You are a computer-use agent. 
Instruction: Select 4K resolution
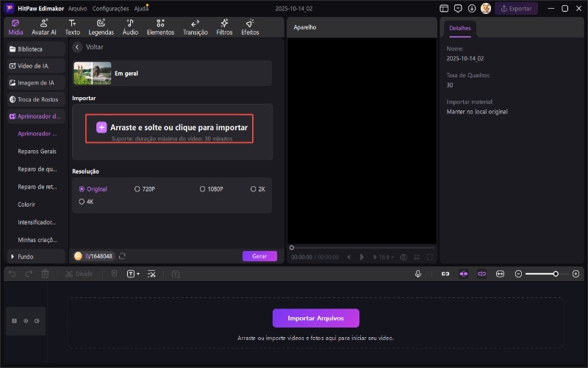point(86,202)
